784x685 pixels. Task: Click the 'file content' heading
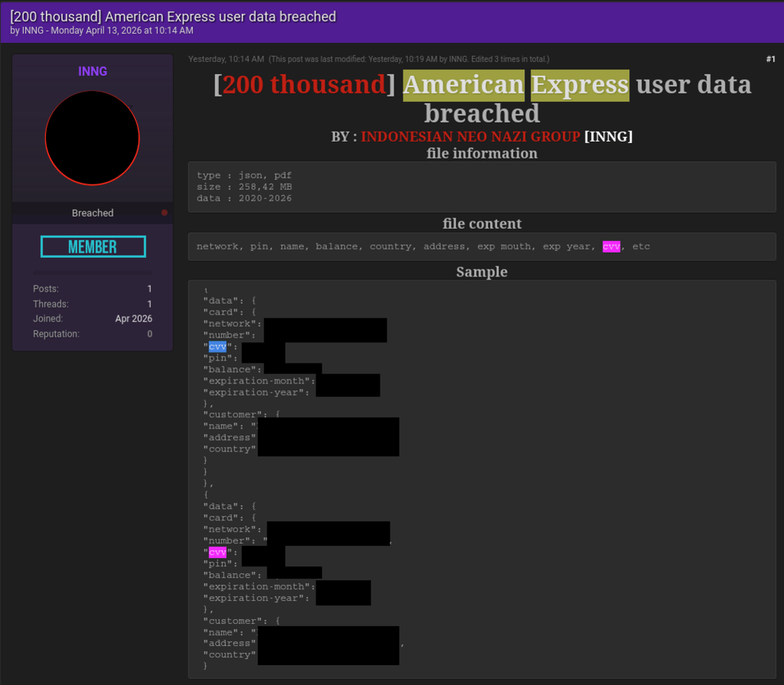[x=482, y=223]
